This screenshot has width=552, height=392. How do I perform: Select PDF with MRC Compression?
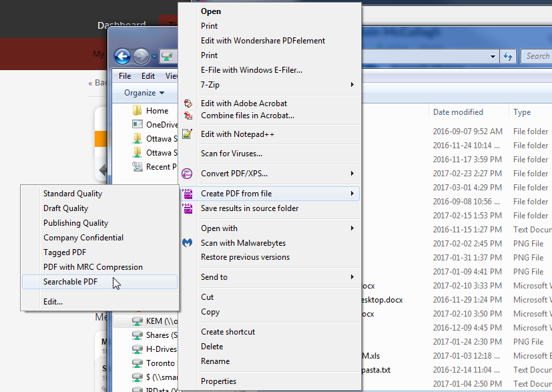93,267
